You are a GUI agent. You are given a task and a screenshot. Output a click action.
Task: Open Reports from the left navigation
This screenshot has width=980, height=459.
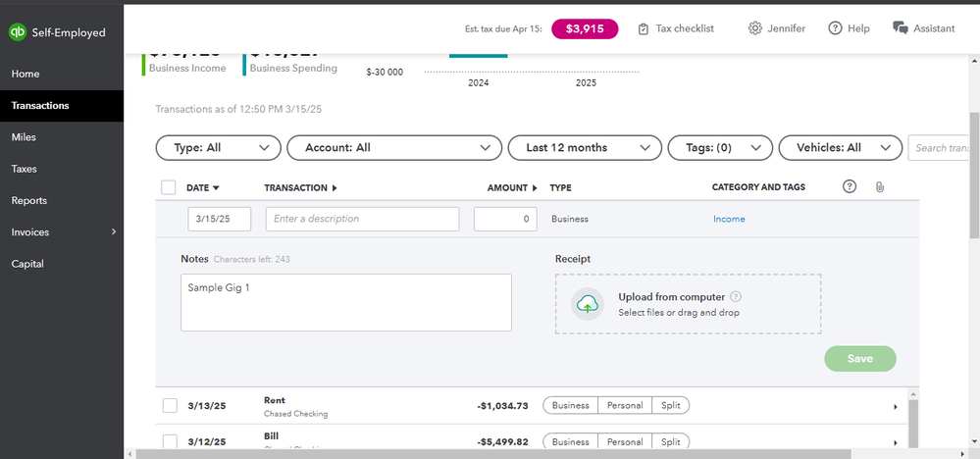[x=29, y=201]
